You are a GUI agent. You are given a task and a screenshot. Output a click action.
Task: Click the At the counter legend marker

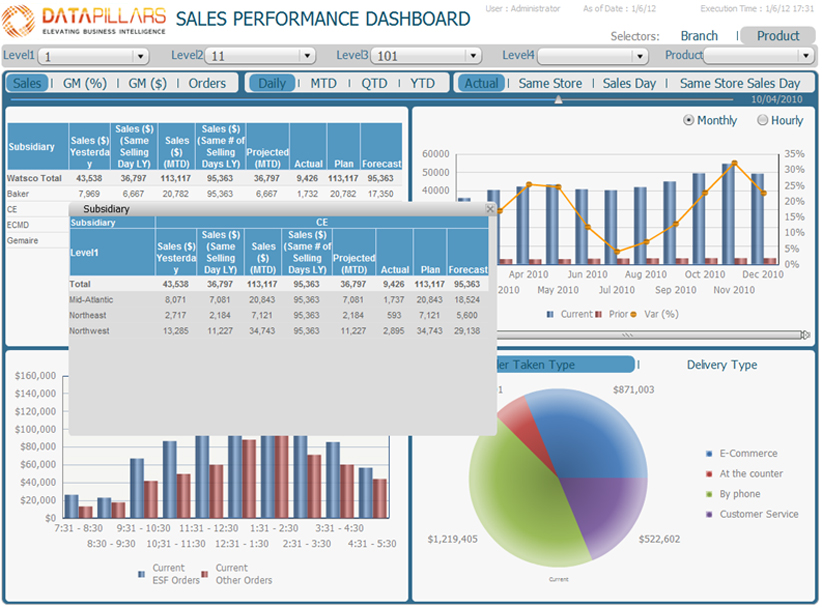click(x=709, y=474)
